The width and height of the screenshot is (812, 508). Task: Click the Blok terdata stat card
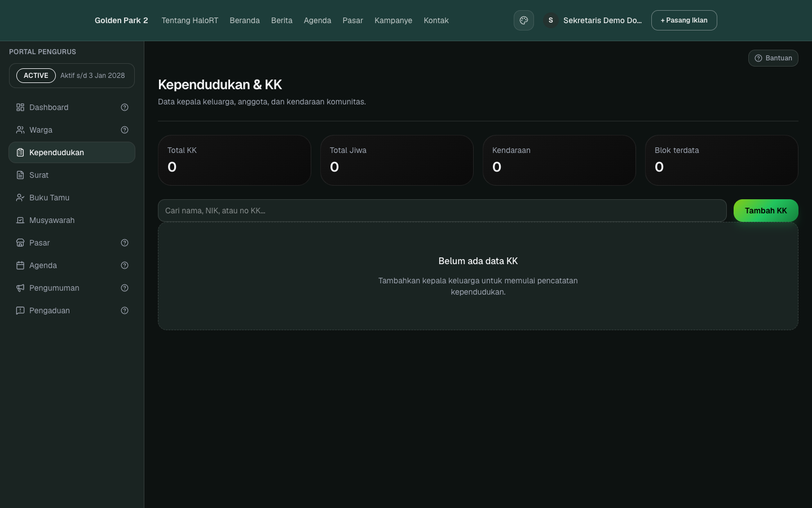(x=722, y=160)
